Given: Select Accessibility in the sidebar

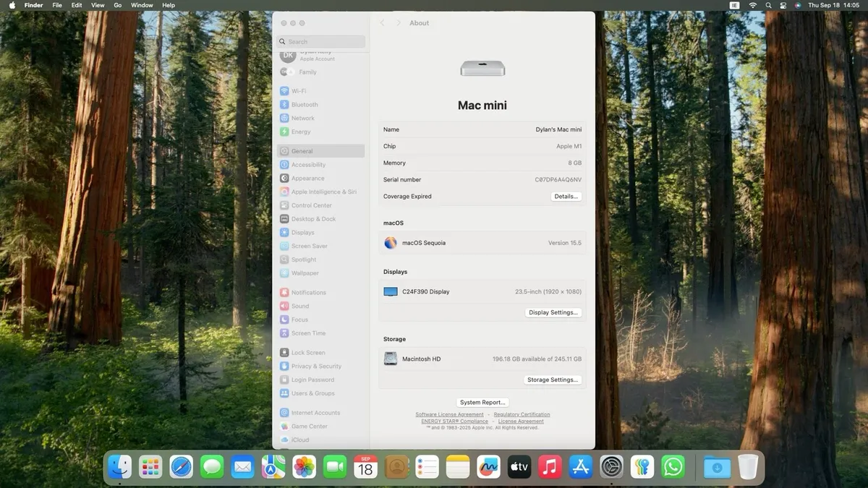Looking at the screenshot, I should click(320, 165).
